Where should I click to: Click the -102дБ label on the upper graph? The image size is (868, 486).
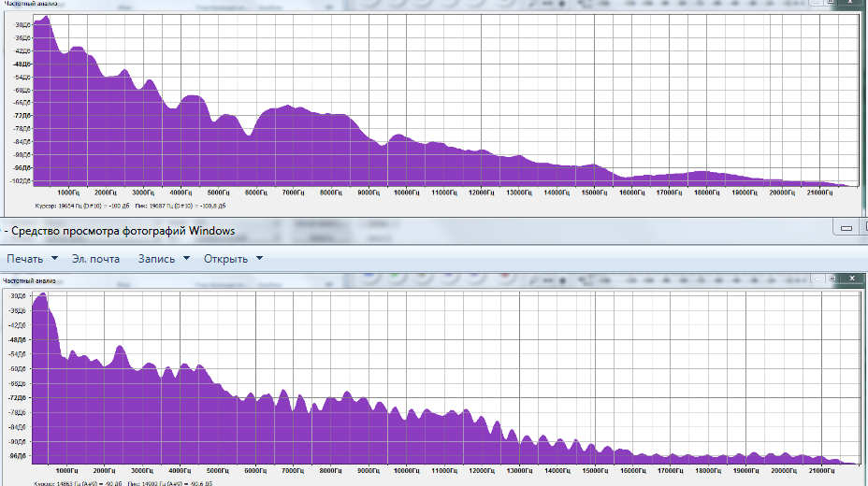coord(22,180)
